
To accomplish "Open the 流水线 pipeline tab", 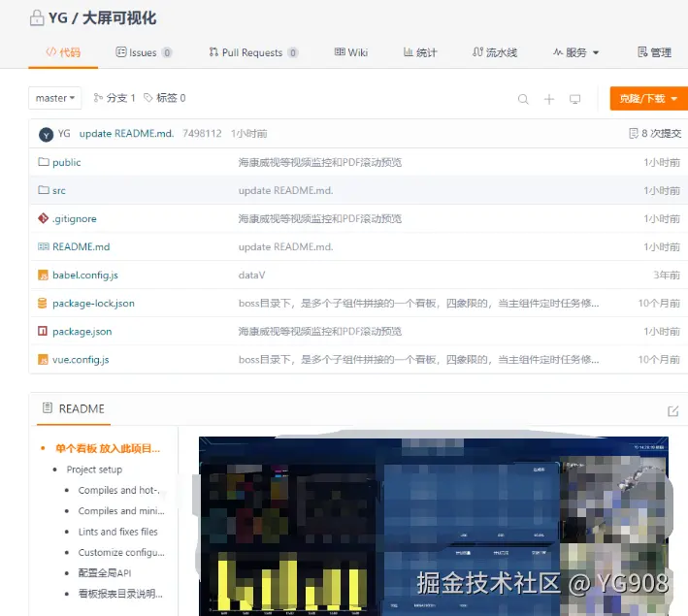I will pos(495,52).
